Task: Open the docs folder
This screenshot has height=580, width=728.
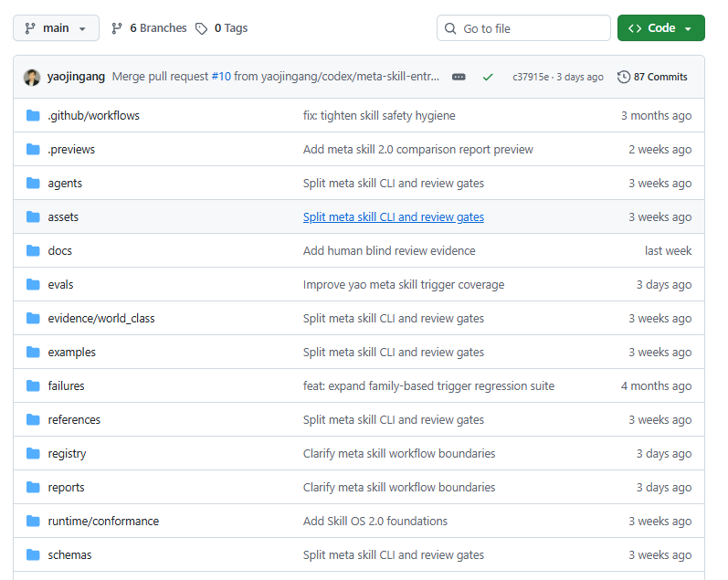Action: (x=60, y=251)
